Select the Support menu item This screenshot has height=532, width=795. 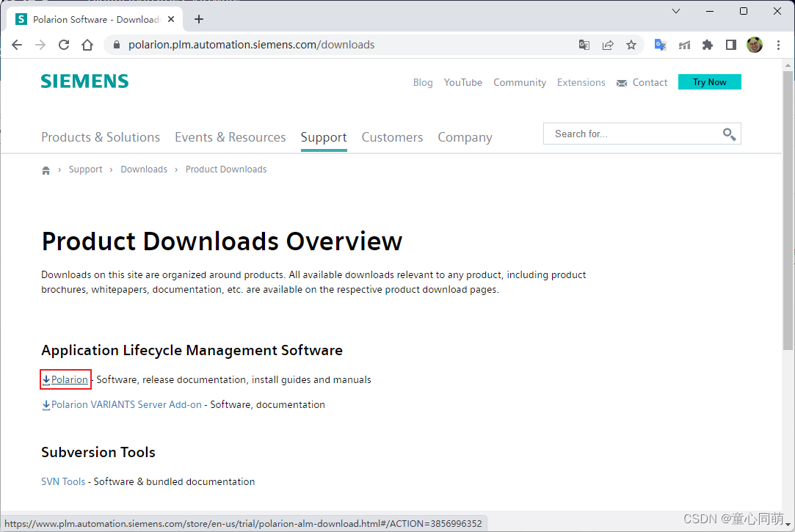[324, 137]
